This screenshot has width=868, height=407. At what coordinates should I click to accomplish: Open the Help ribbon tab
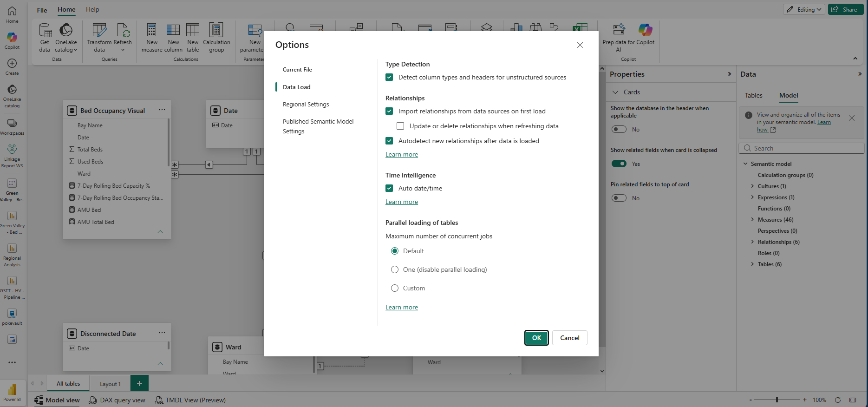[92, 9]
